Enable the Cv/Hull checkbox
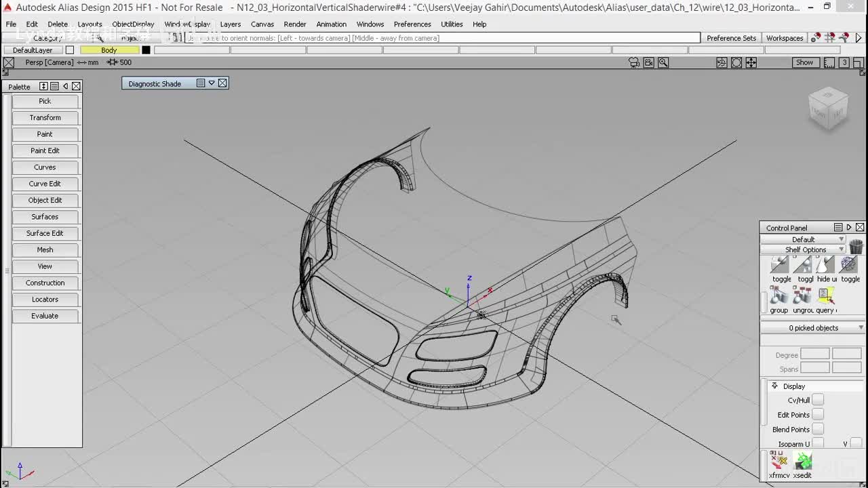The width and height of the screenshot is (868, 488). tap(818, 400)
